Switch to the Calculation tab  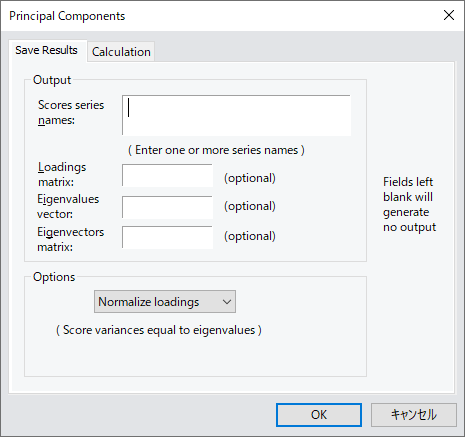121,52
